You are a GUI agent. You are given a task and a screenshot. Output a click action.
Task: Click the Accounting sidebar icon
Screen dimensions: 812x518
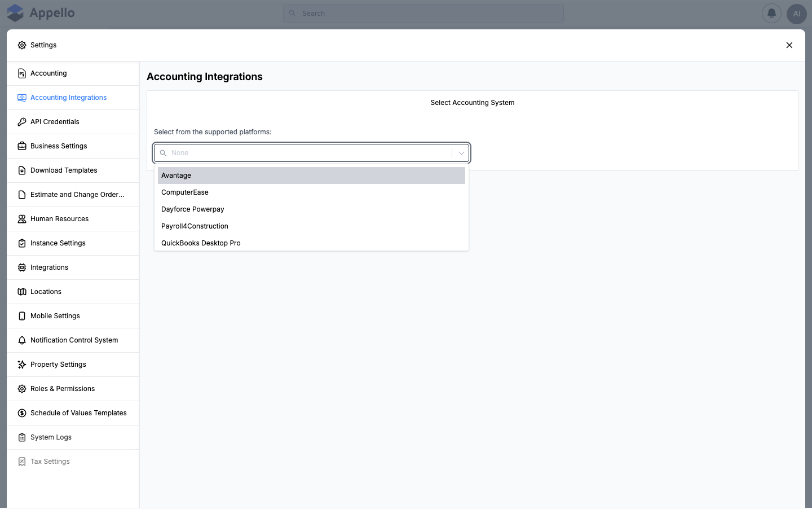(x=22, y=73)
